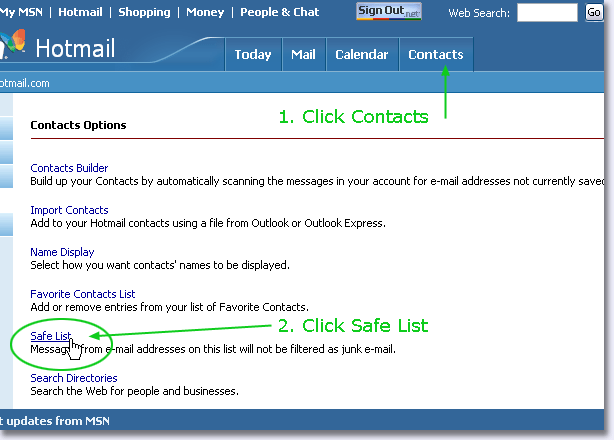This screenshot has width=614, height=440.
Task: Click the Sign Out button
Action: point(389,11)
